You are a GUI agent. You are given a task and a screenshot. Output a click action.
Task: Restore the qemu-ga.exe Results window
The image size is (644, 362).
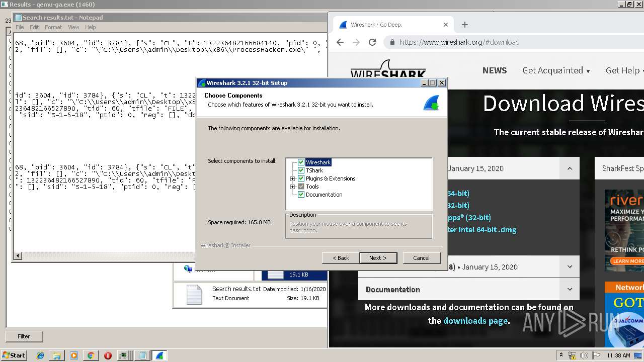pyautogui.click(x=629, y=4)
